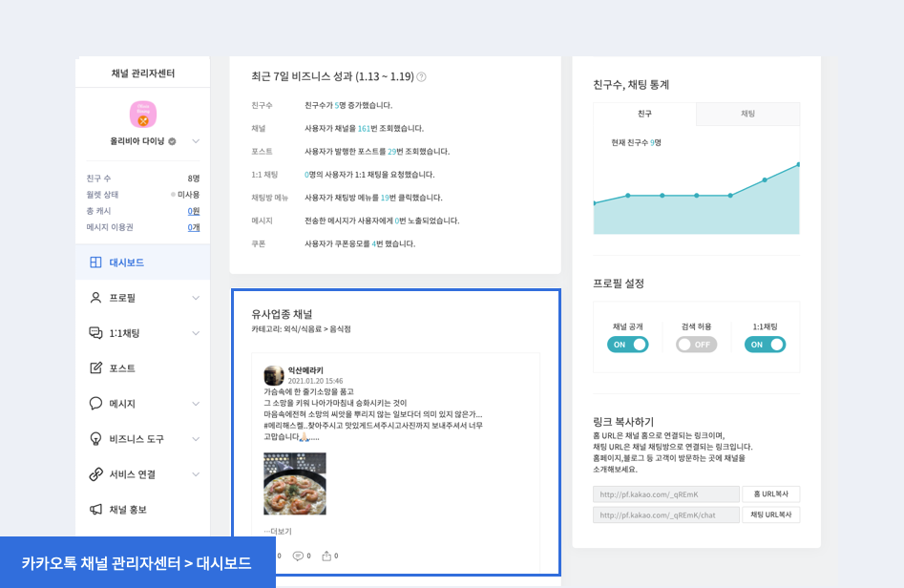Click the 익산메라키 channel name

tap(305, 370)
